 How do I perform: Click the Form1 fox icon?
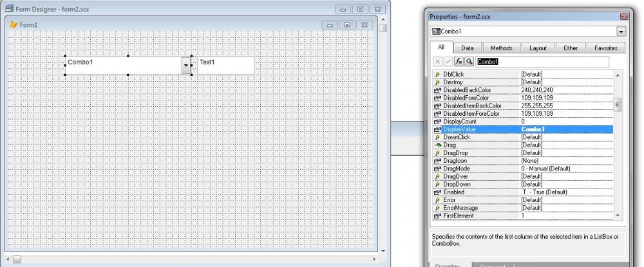click(x=14, y=25)
